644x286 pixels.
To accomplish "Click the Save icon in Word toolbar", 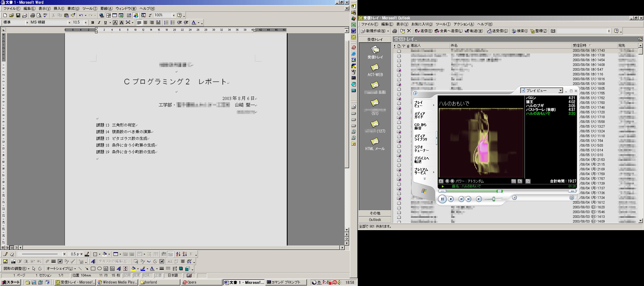I will coord(18,15).
